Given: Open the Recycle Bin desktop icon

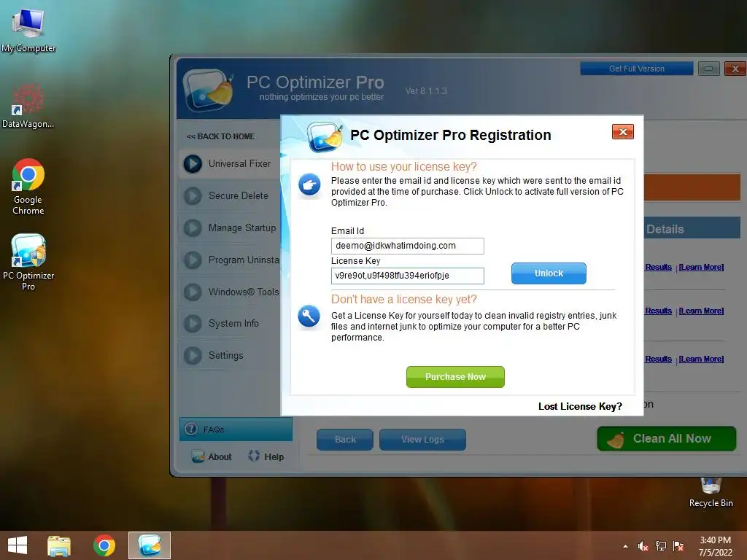Looking at the screenshot, I should click(x=711, y=493).
